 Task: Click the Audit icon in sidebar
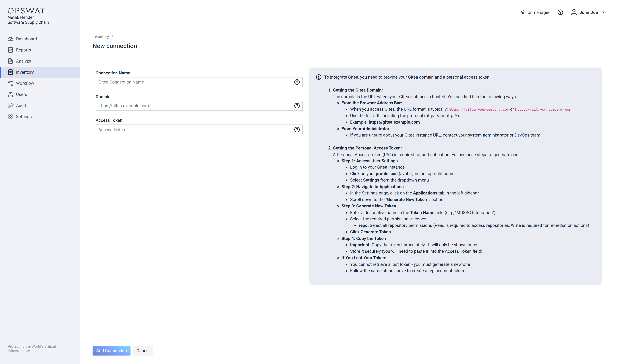10,105
